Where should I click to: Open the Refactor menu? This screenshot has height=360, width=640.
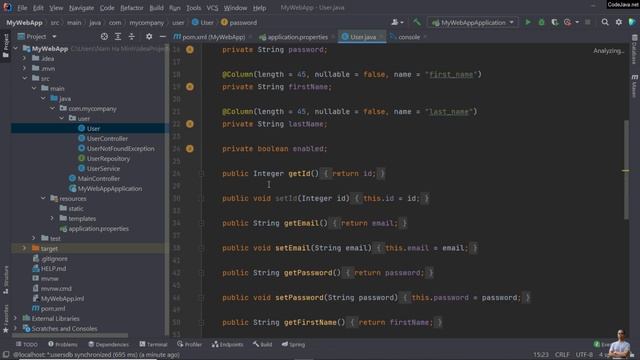131,8
